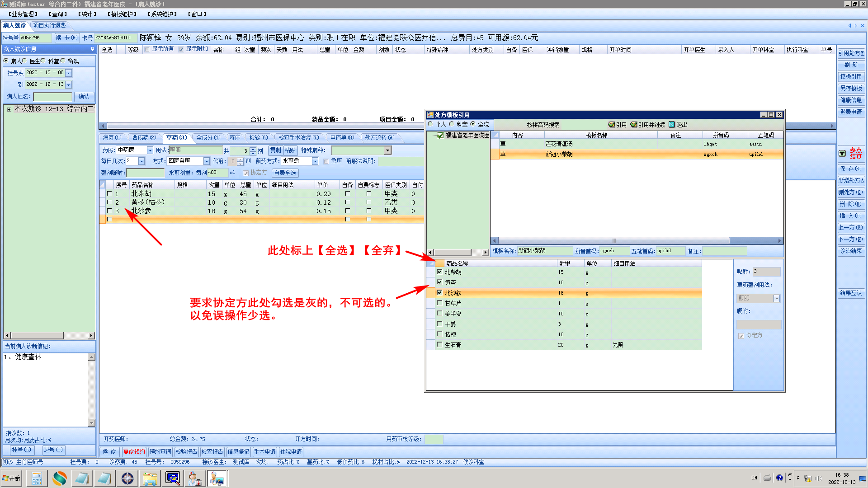This screenshot has width=868, height=488.
Task: Open the 煎药方式 dropdown showing 水煎煮
Action: 315,161
